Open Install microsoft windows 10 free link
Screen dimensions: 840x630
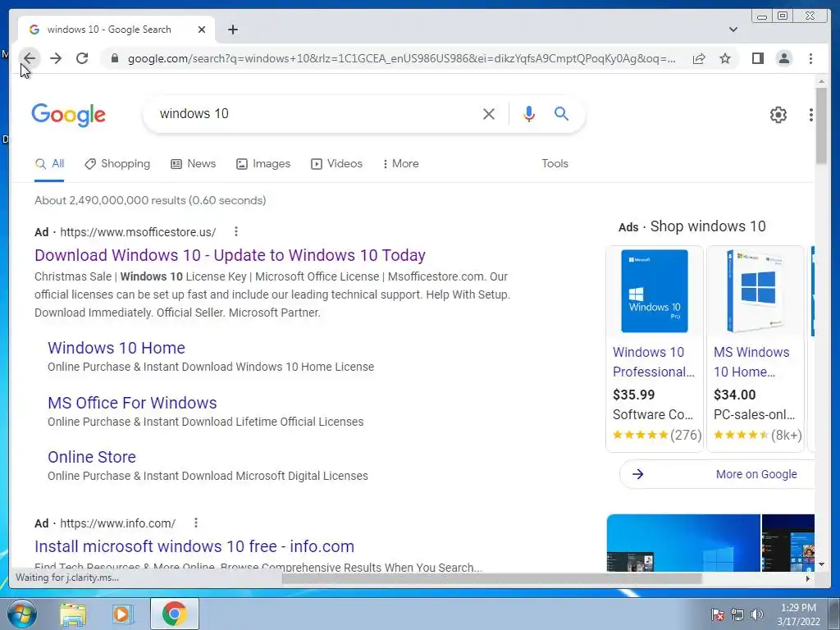pos(194,546)
